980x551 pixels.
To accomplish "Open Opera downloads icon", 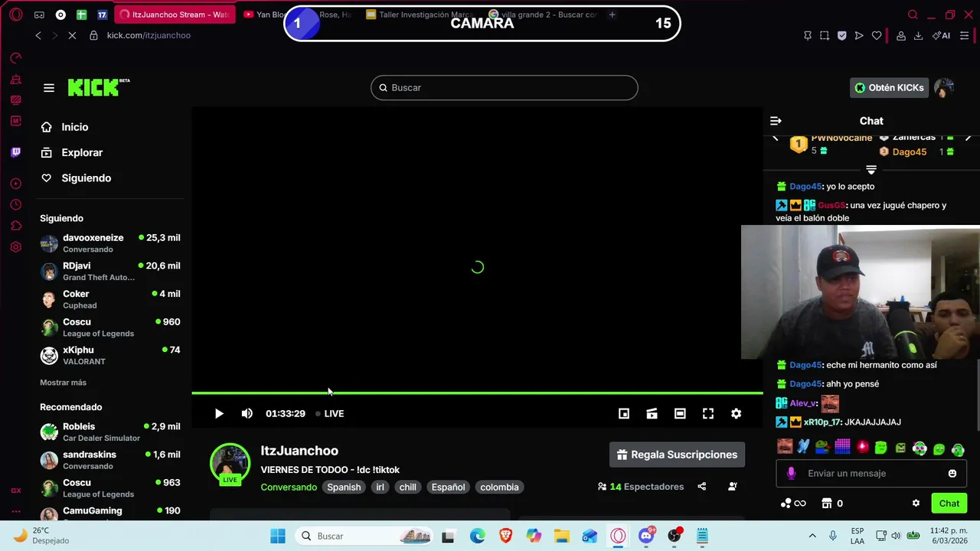I will 918,35.
